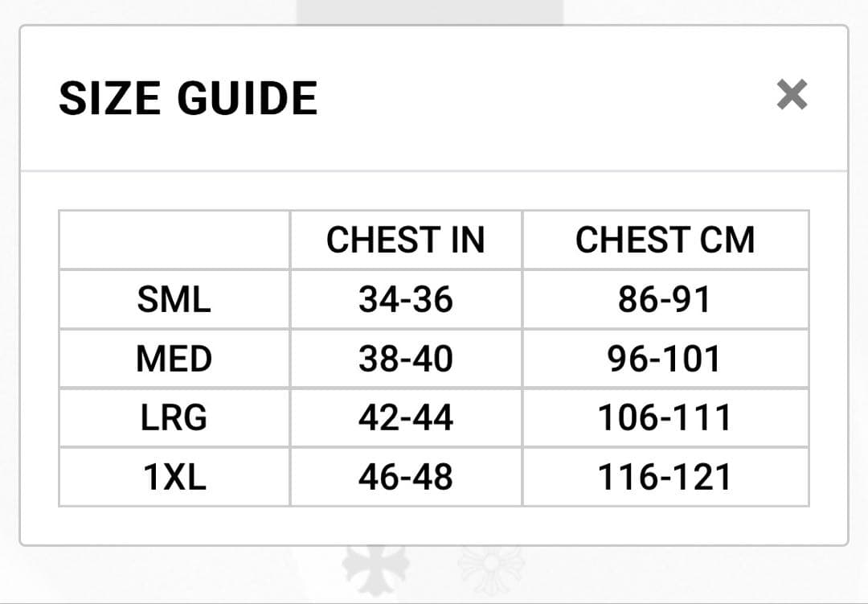This screenshot has height=604, width=868.
Task: Click the gray bar above the popup
Action: coord(430,11)
